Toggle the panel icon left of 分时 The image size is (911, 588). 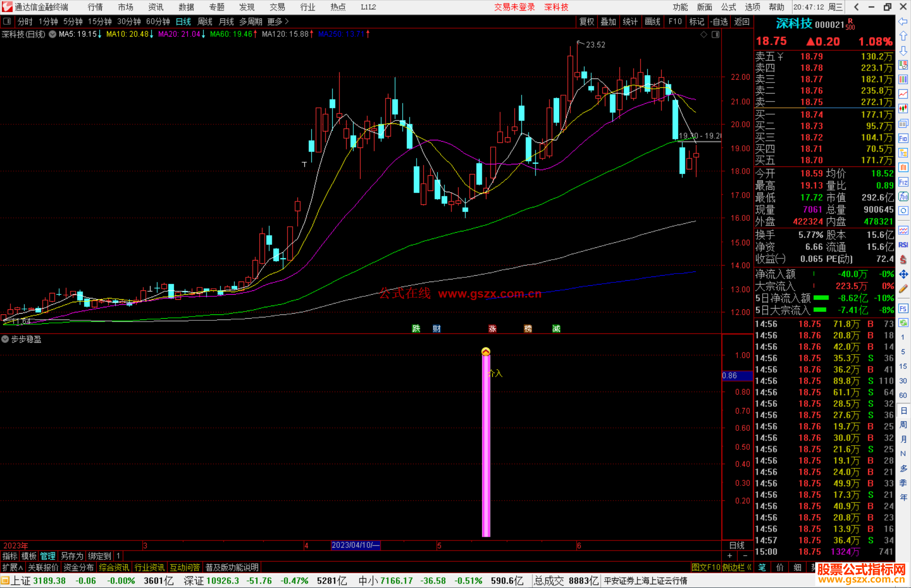coord(7,21)
